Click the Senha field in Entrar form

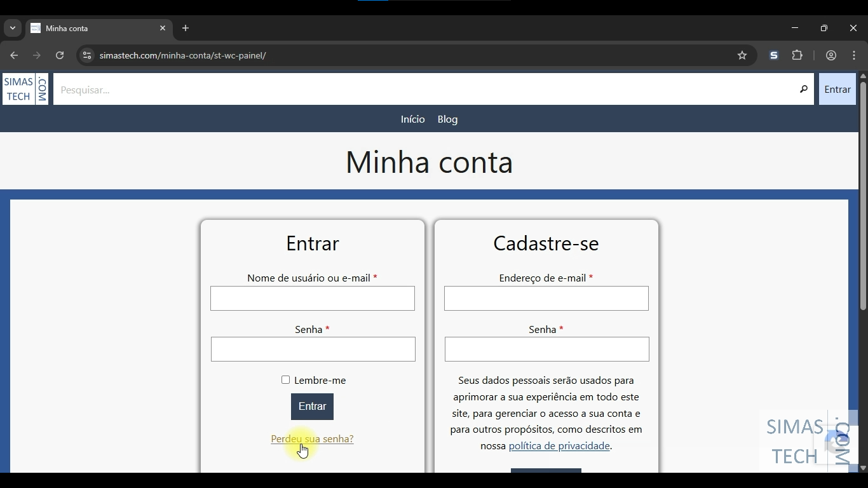point(313,349)
